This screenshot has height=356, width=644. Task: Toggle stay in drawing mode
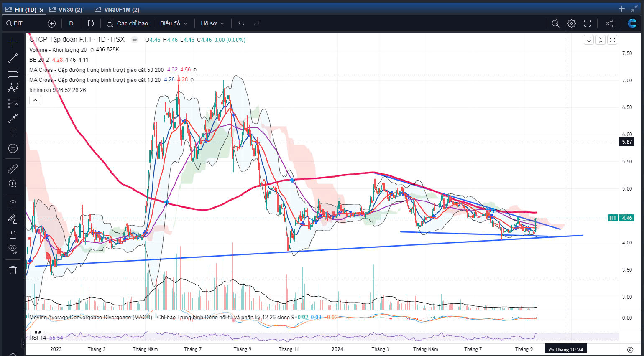[13, 219]
